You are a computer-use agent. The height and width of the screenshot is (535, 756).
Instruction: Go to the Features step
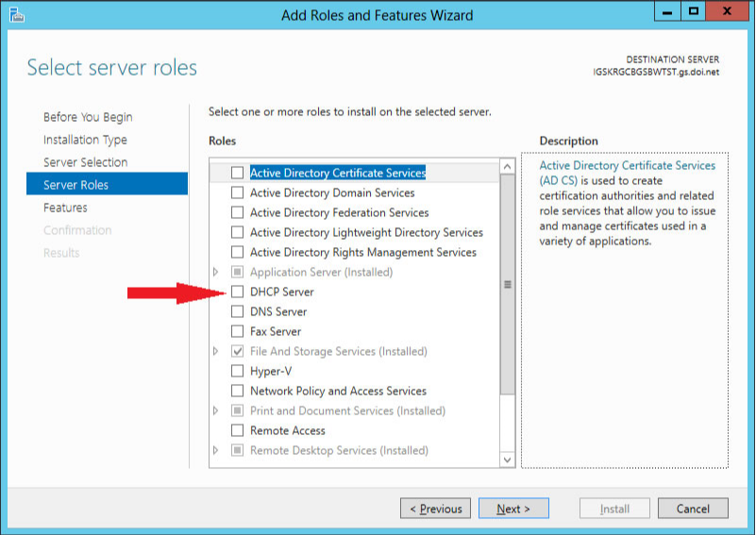point(65,208)
